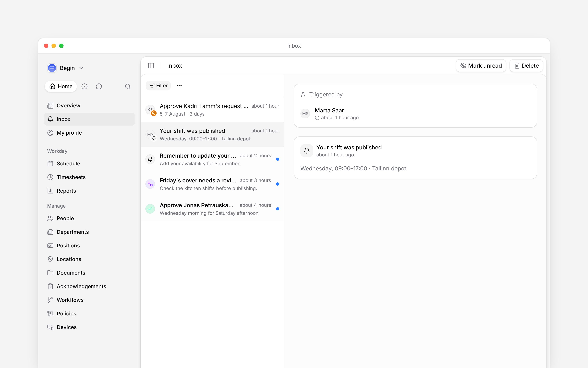Open Approve Jonas Petrauskas notification
The height and width of the screenshot is (368, 588).
coord(212,209)
